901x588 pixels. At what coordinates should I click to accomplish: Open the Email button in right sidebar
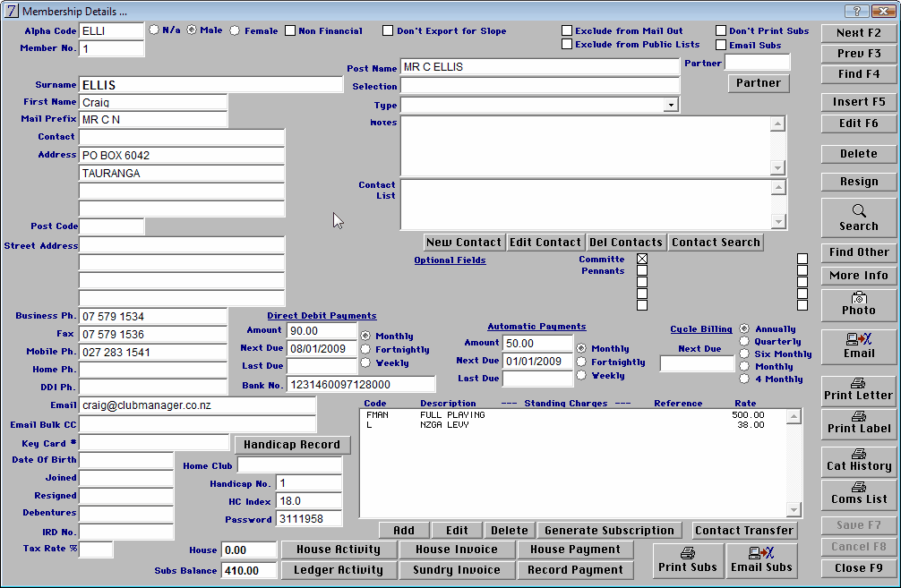[x=859, y=346]
